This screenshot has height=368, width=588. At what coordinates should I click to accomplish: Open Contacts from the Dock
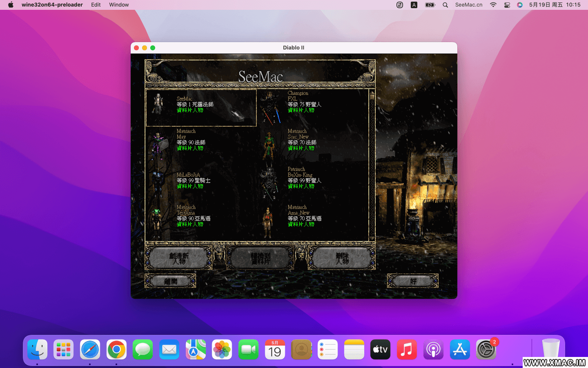[x=301, y=350]
